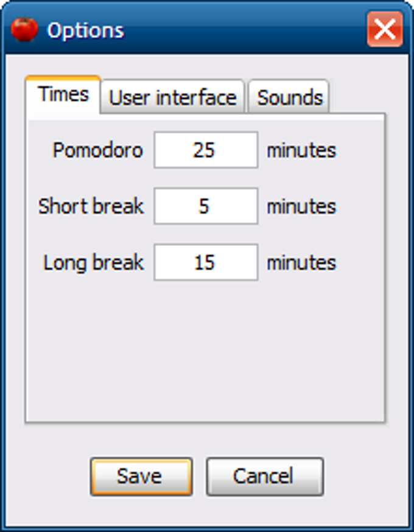
Task: Click the tomato icon in title bar
Action: 24,29
